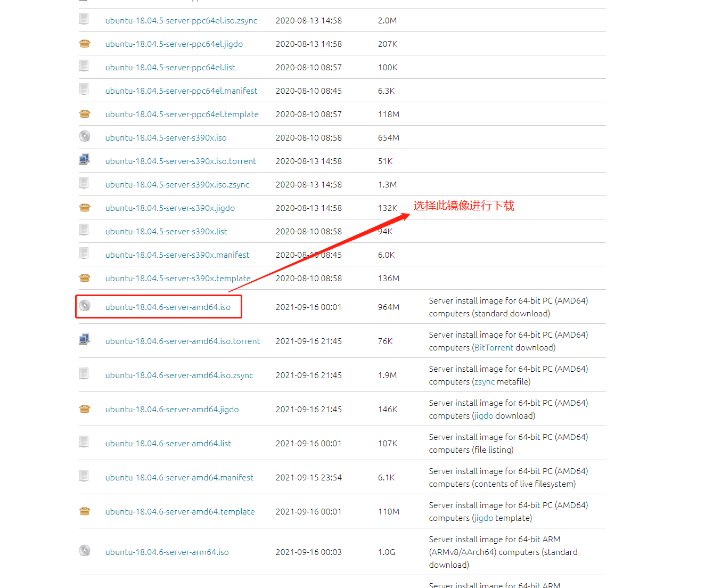Open ubuntu-18.04.5-server-s390x.manifest link
This screenshot has height=588, width=705.
(x=177, y=255)
